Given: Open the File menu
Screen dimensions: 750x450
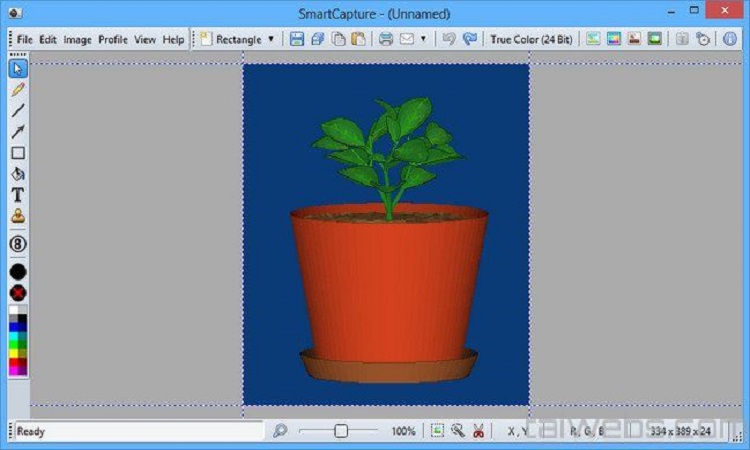Looking at the screenshot, I should click(25, 40).
